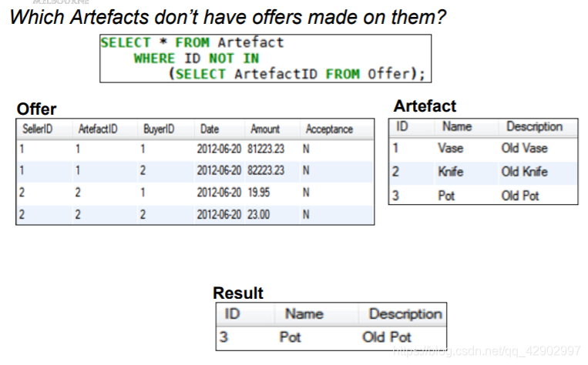Click the Name header in the Artefact table
Viewport: 588px width, 365px height.
[x=457, y=126]
